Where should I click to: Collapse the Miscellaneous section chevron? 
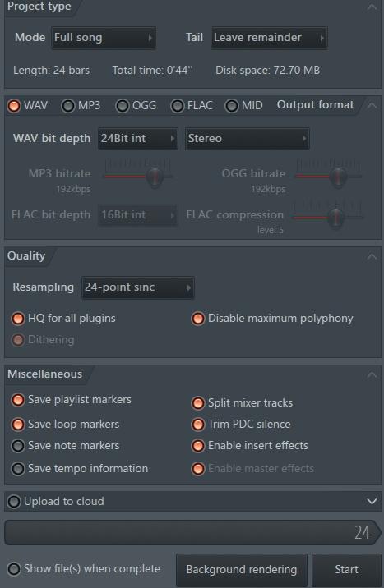click(372, 374)
